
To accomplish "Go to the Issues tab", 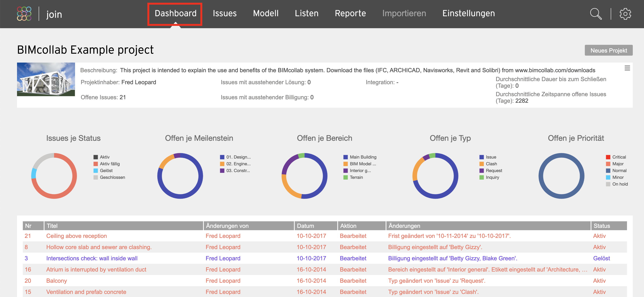I will (225, 13).
